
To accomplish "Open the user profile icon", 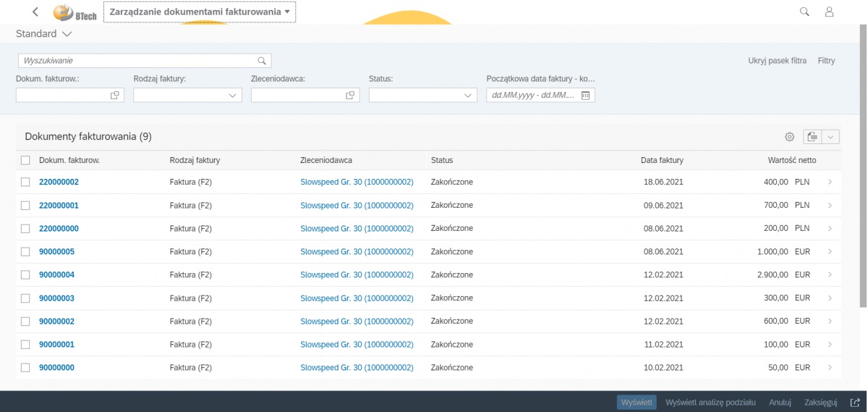I will [x=830, y=12].
